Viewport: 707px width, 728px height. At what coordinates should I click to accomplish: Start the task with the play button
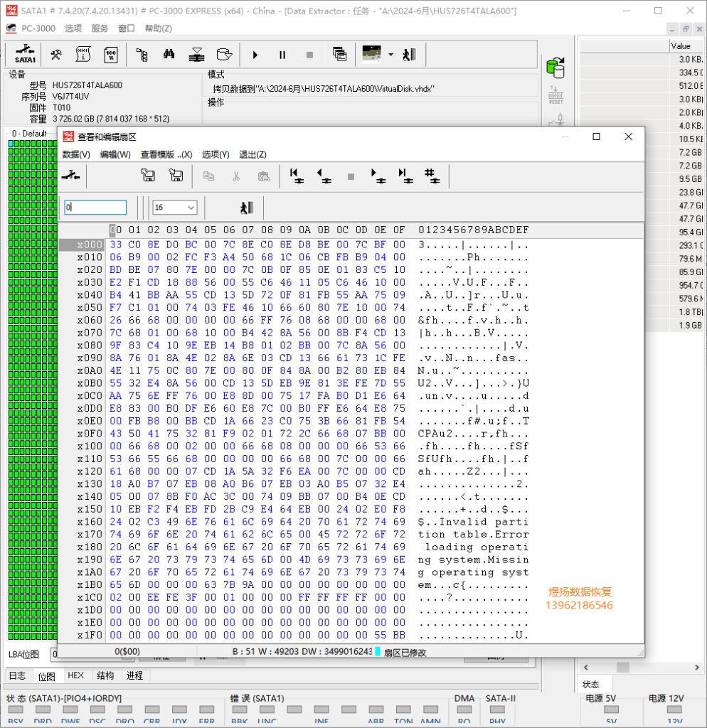255,55
